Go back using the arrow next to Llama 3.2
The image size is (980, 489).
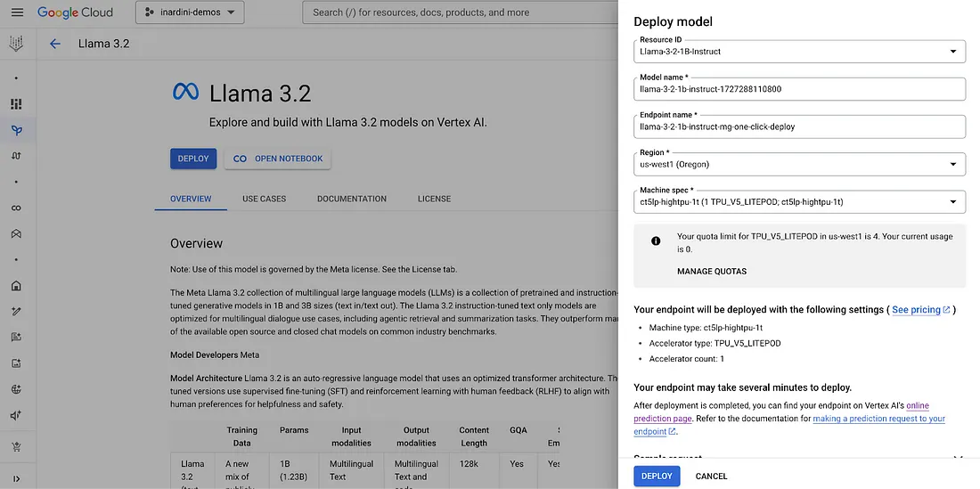[55, 44]
